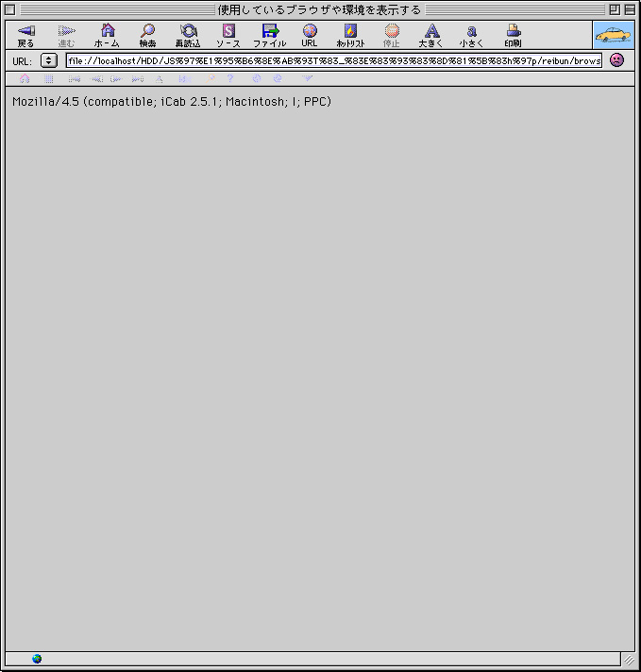Click the link toolbar next-page icon
Viewport: 641px width, 672px height.
point(117,79)
